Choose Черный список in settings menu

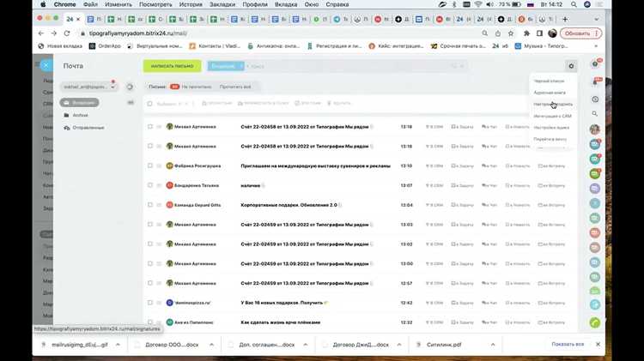(549, 81)
